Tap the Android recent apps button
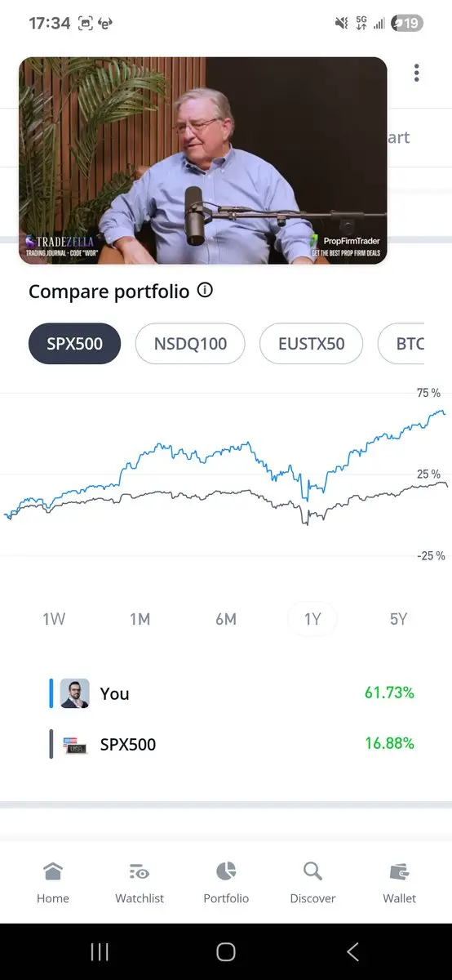 [x=100, y=951]
